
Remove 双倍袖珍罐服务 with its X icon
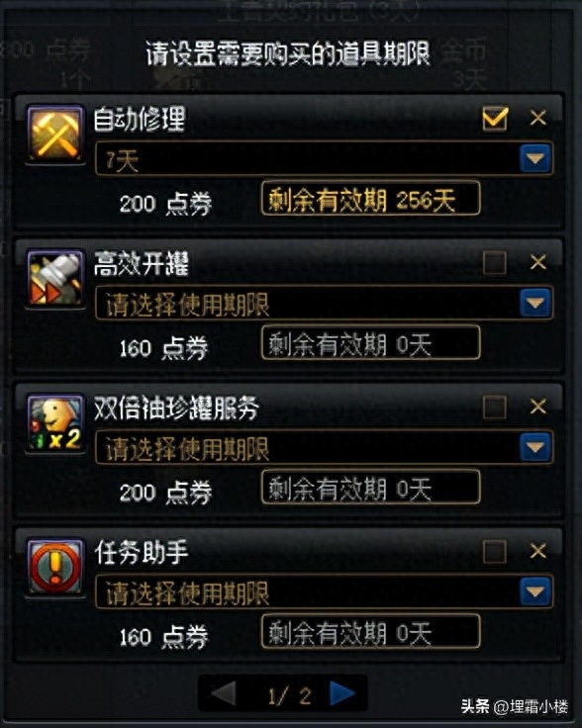537,407
